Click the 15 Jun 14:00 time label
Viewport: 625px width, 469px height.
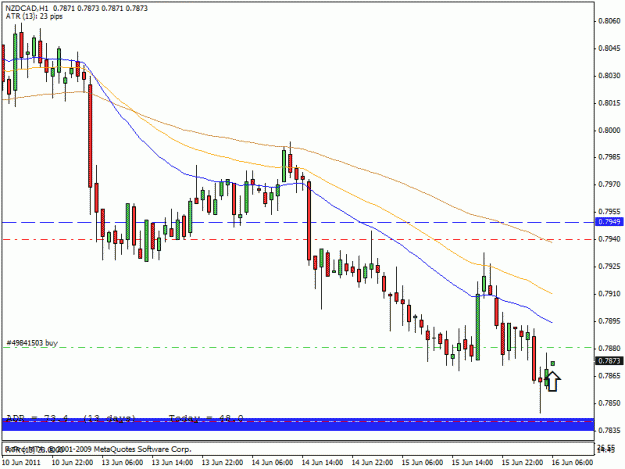point(472,462)
